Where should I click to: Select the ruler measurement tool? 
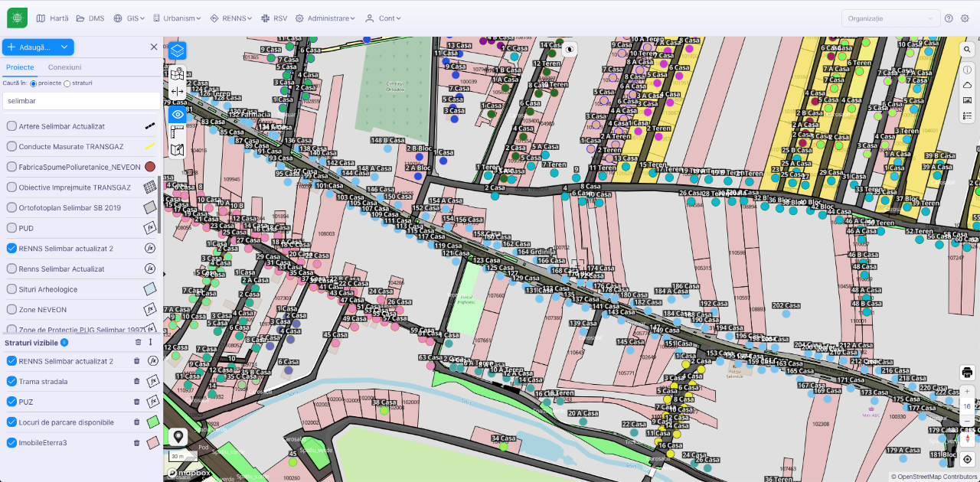[178, 132]
